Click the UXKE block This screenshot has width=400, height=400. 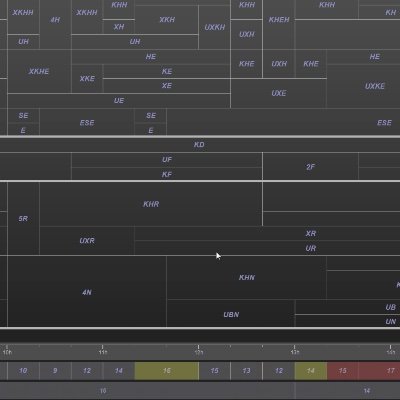(x=363, y=86)
